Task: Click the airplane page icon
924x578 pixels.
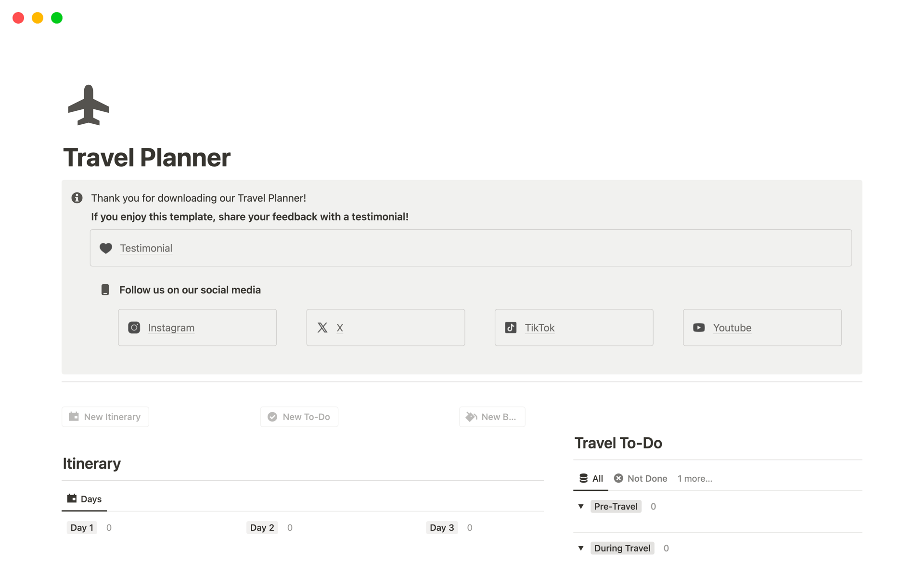Action: point(89,105)
